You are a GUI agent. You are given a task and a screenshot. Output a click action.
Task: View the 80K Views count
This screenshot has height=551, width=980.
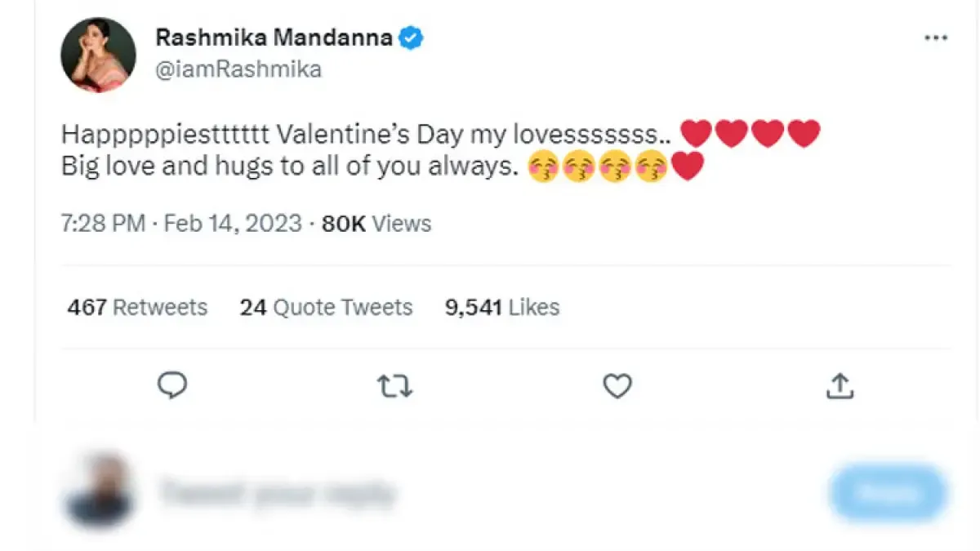376,224
